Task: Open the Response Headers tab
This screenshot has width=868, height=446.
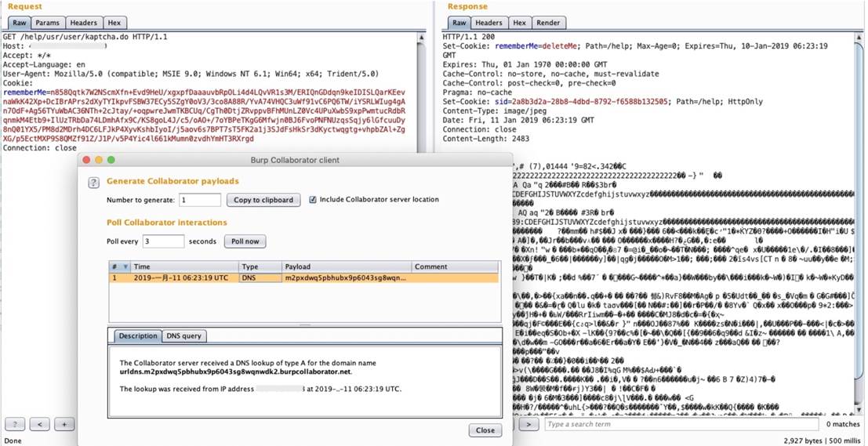Action: coord(488,23)
